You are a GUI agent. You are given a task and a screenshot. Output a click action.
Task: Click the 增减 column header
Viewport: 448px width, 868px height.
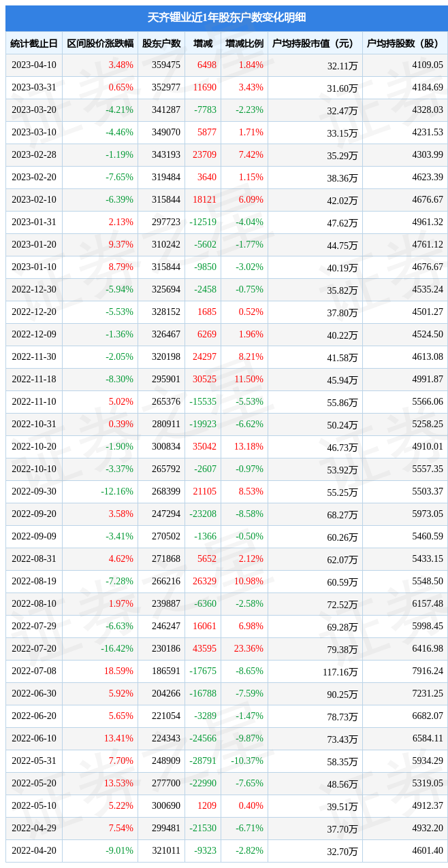point(203,43)
